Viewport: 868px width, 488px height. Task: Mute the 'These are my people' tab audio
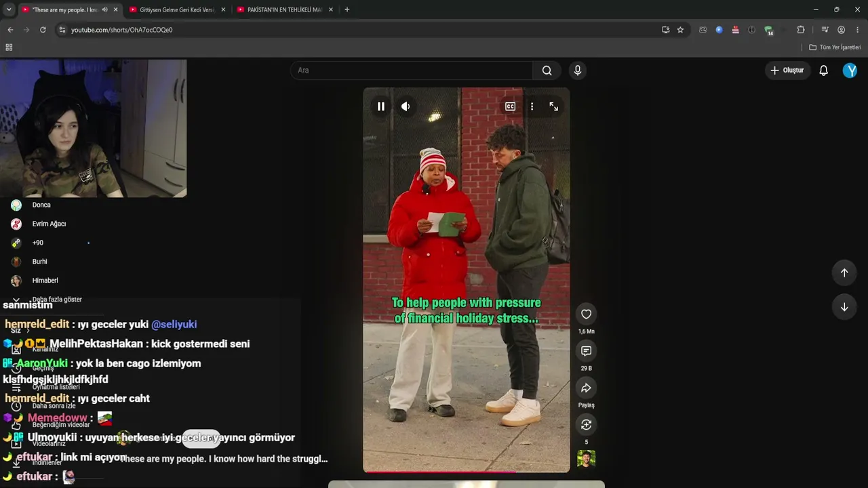coord(105,9)
